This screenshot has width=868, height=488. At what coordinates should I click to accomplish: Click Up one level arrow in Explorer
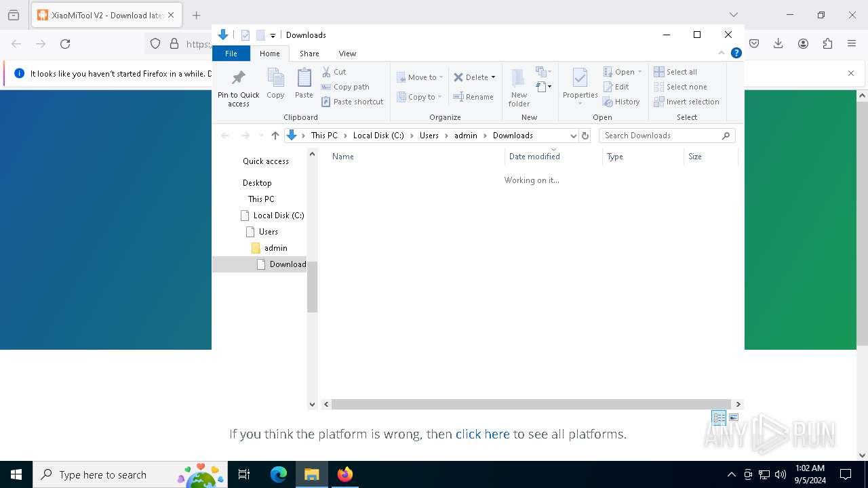tap(275, 136)
